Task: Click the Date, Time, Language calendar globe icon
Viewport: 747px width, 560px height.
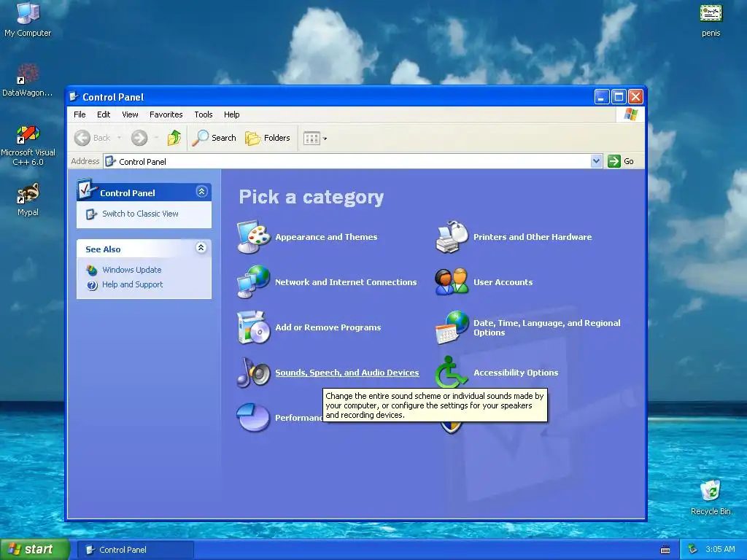Action: 452,327
